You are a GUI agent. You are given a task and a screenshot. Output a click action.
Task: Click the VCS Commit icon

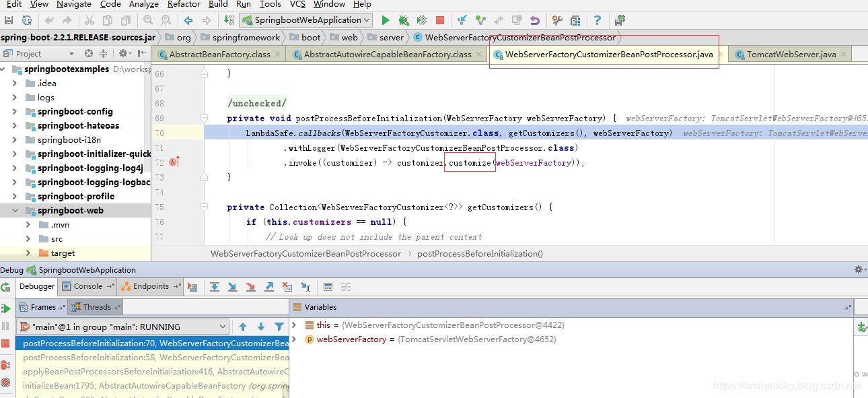point(480,20)
